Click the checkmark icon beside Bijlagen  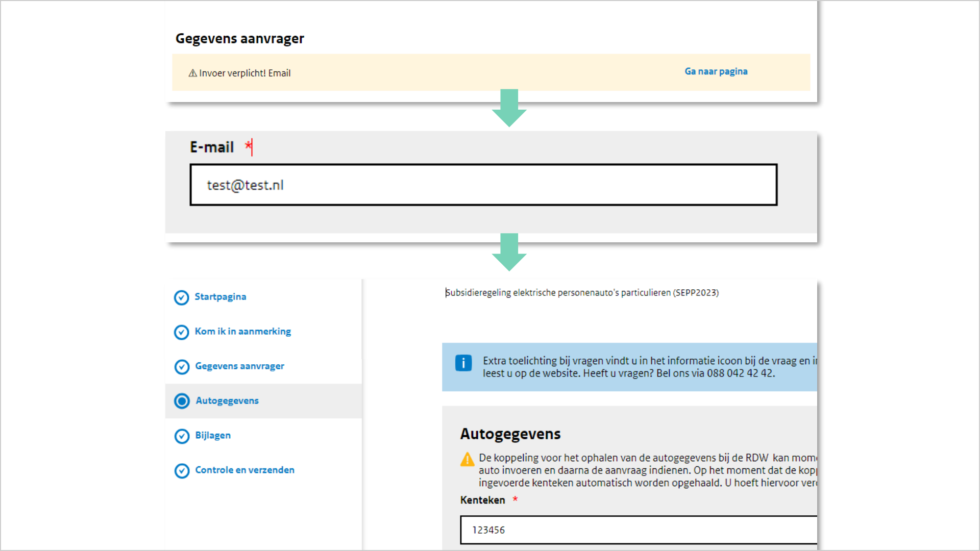(182, 436)
